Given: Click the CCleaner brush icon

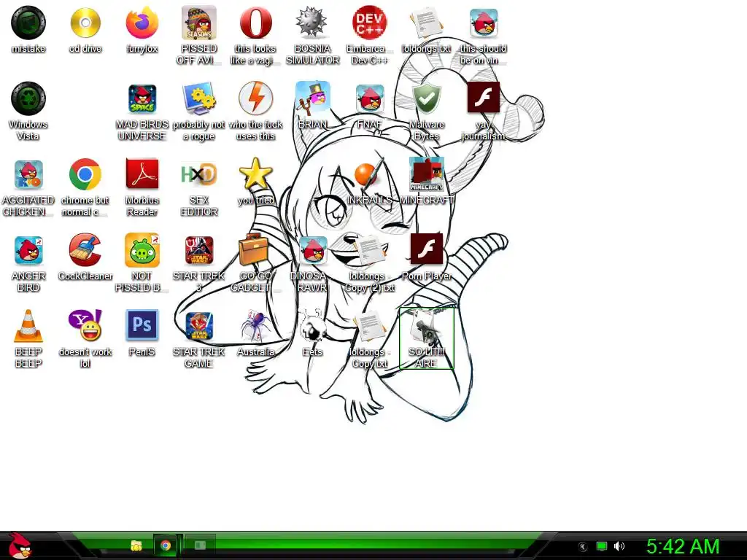Looking at the screenshot, I should click(85, 250).
